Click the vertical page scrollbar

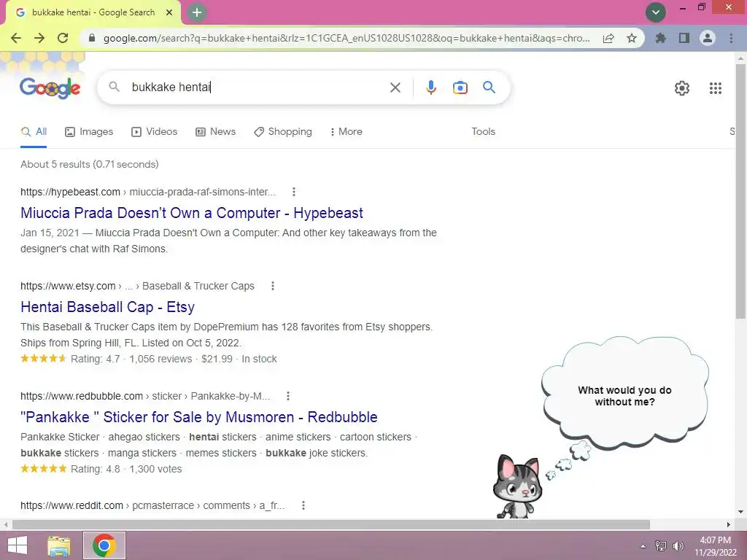[x=740, y=190]
